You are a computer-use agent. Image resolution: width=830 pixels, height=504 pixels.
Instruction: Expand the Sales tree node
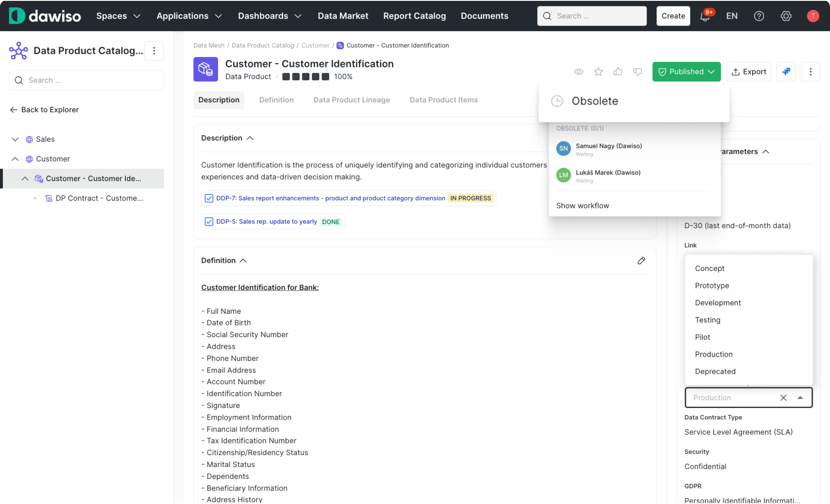click(x=15, y=139)
